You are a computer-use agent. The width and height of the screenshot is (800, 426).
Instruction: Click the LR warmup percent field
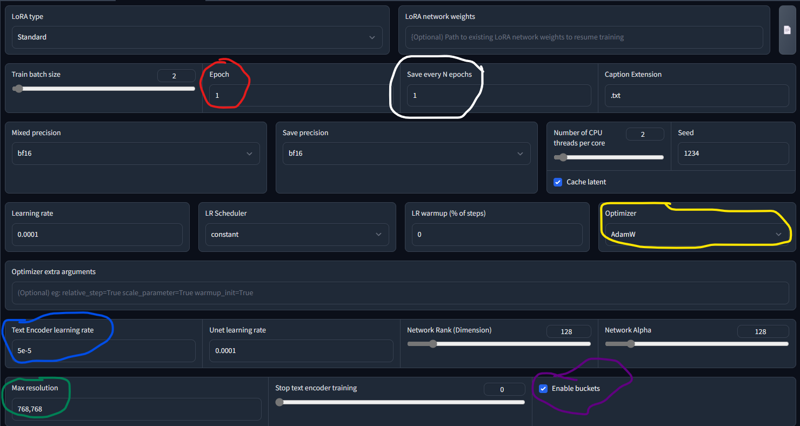(x=497, y=235)
